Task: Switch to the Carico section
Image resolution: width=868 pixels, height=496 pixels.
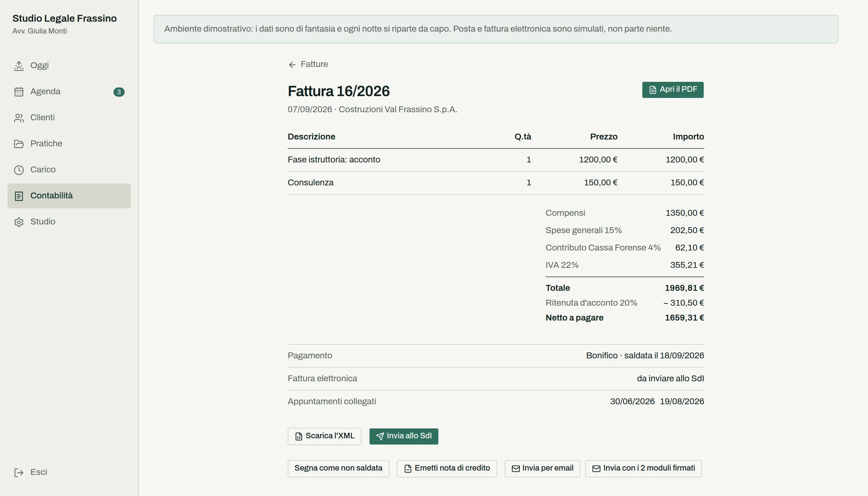Action: (x=69, y=170)
